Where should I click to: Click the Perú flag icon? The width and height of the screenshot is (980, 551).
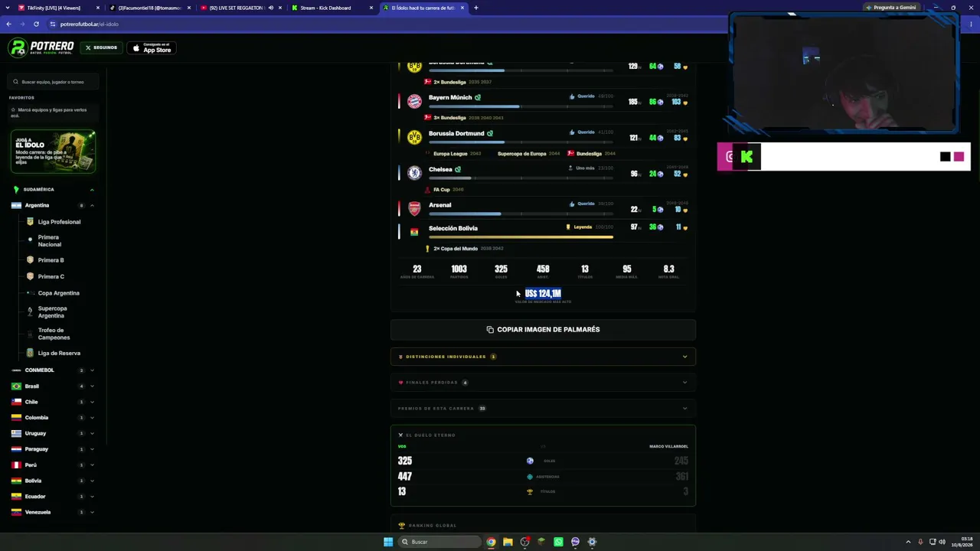click(x=16, y=465)
